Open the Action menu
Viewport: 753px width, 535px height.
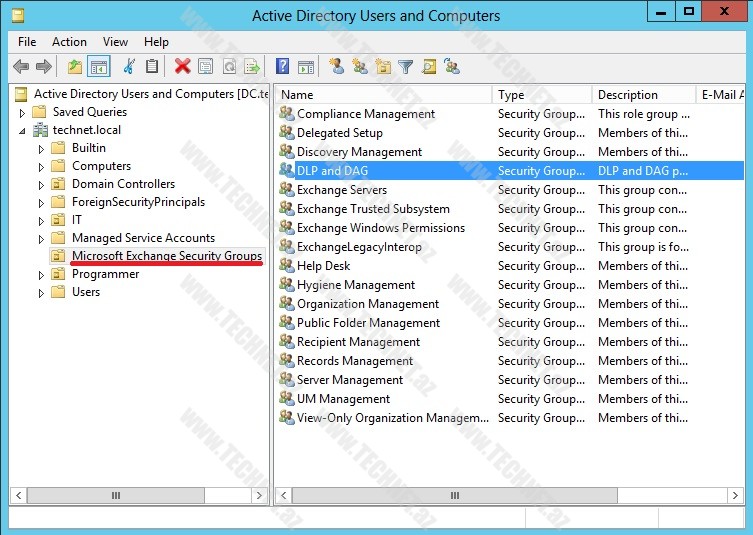[69, 42]
